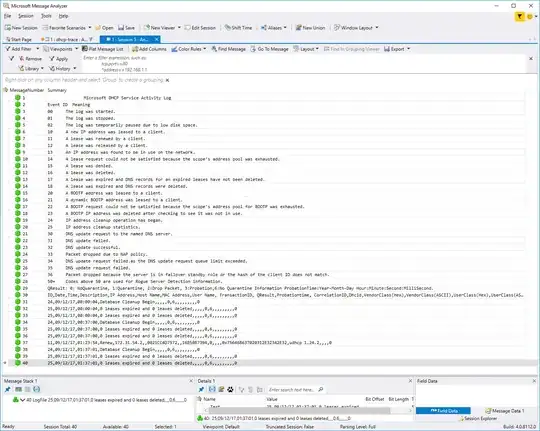Dismiss the grouping hint with its X
540x431 pixels.
(167, 80)
